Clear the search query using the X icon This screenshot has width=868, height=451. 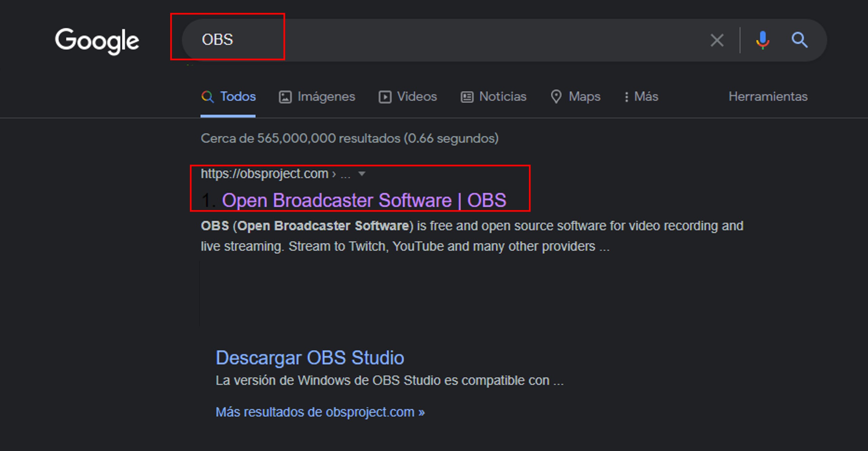[x=717, y=40]
